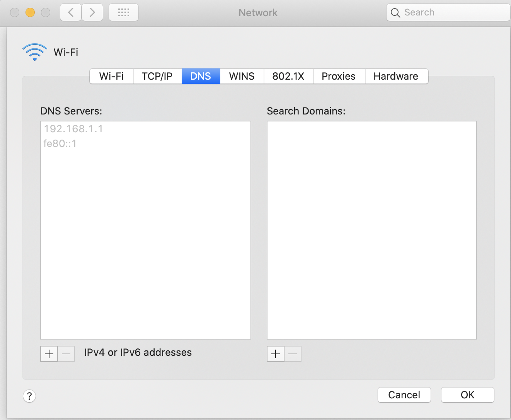Image resolution: width=511 pixels, height=420 pixels.
Task: Click the Search Domains label
Action: pos(306,111)
